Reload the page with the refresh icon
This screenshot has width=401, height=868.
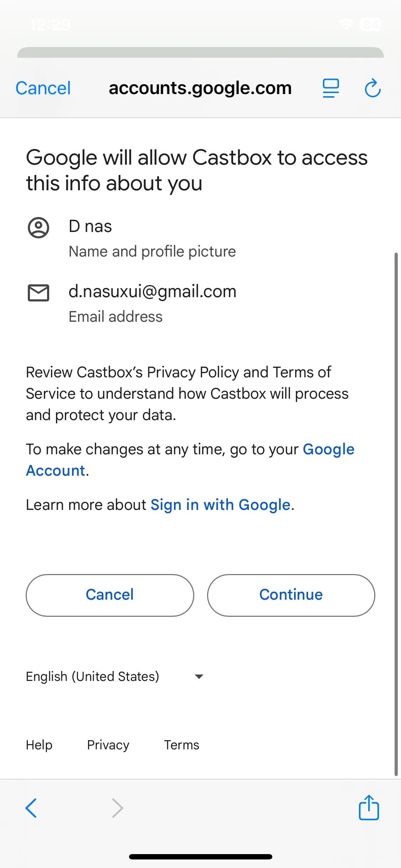tap(372, 88)
